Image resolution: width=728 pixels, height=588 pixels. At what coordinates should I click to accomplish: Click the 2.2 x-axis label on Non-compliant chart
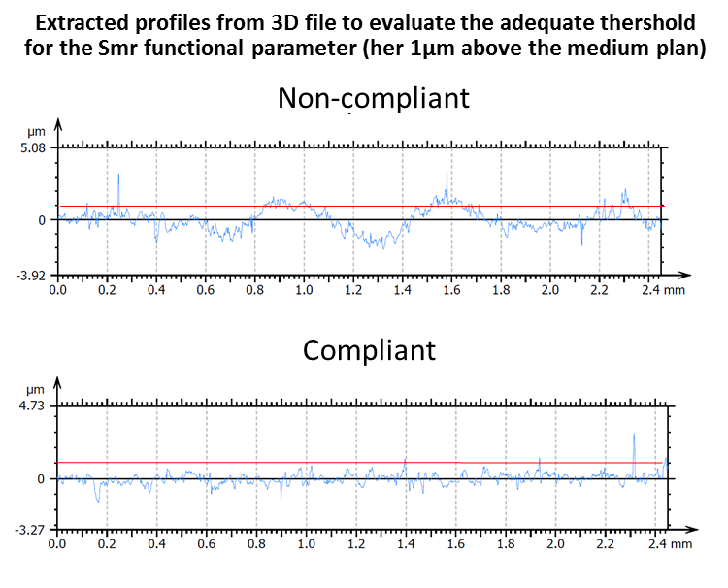click(600, 290)
